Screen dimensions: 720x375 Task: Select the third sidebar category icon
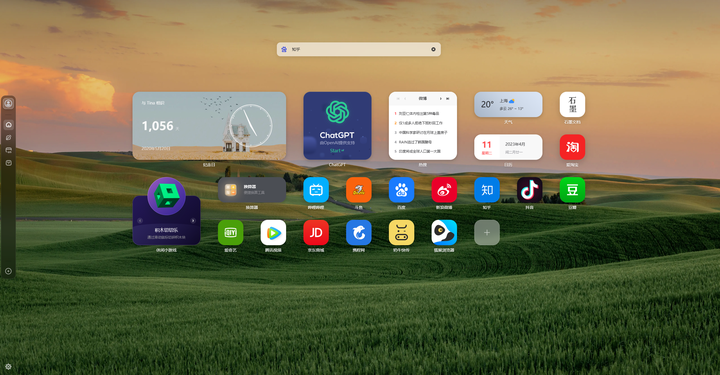[x=8, y=150]
